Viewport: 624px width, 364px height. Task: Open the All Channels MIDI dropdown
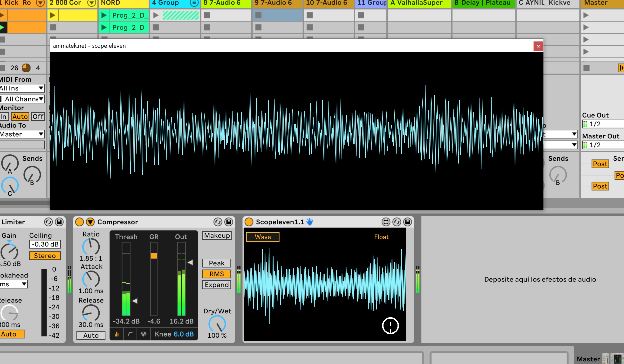[22, 99]
